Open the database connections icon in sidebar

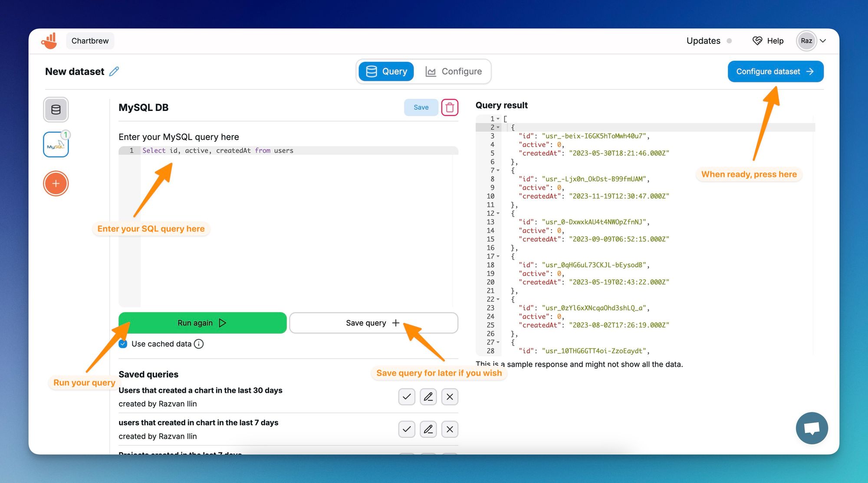click(56, 109)
